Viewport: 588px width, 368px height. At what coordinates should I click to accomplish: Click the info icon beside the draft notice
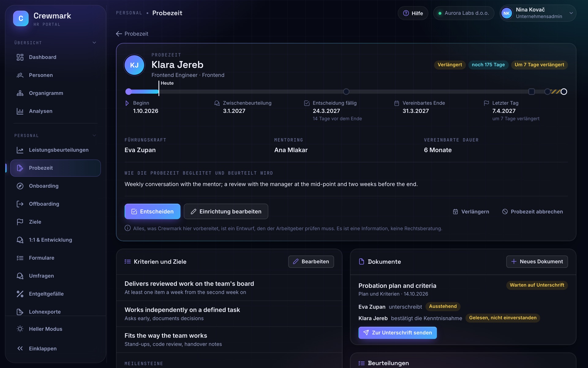tap(128, 228)
